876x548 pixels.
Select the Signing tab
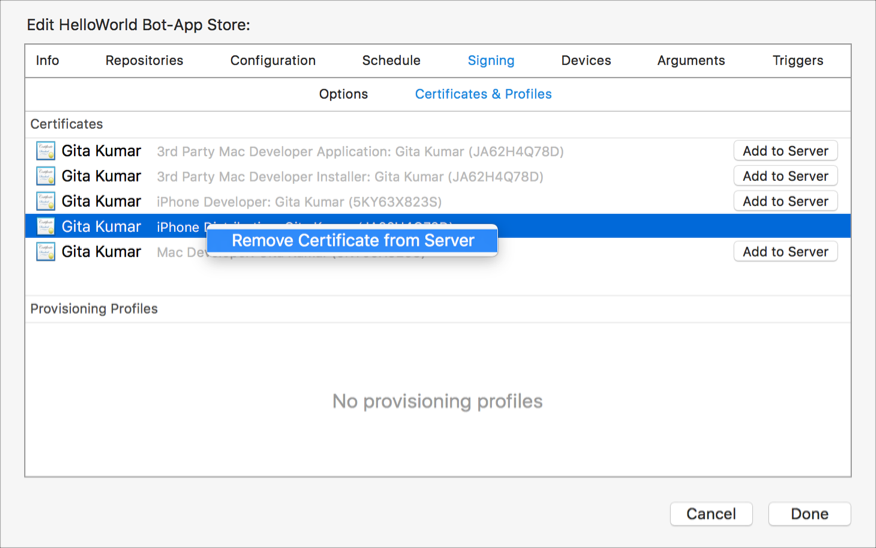pyautogui.click(x=491, y=60)
